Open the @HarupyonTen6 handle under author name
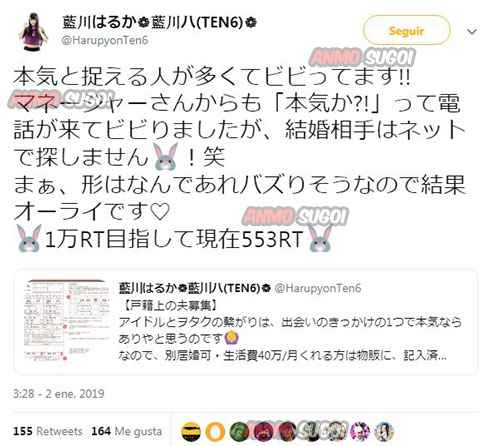 tap(105, 40)
